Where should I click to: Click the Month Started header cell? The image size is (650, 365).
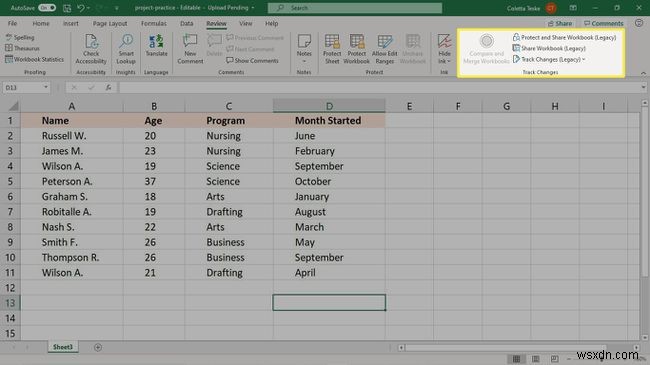tap(329, 121)
